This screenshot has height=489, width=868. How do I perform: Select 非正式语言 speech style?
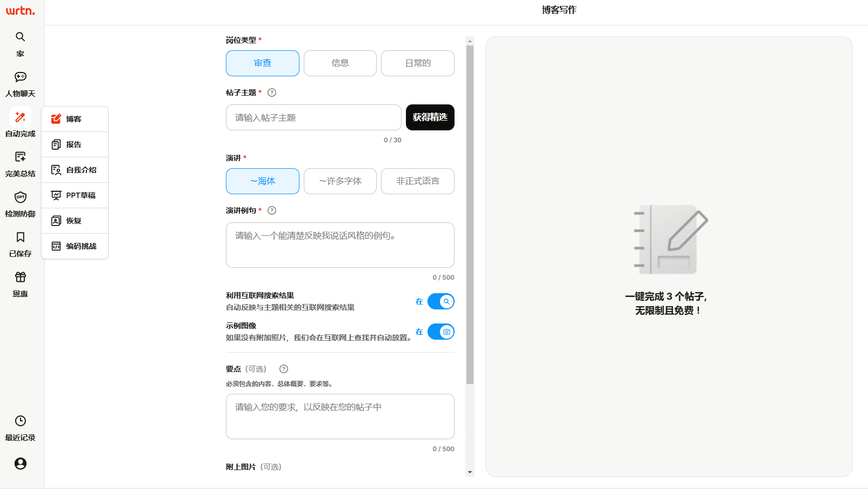pyautogui.click(x=418, y=181)
